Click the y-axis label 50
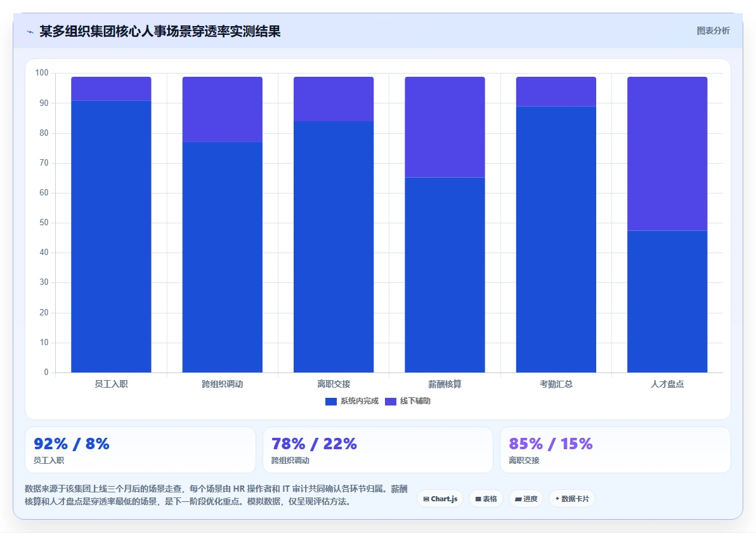Screen dimensions: 756x533 pyautogui.click(x=44, y=223)
